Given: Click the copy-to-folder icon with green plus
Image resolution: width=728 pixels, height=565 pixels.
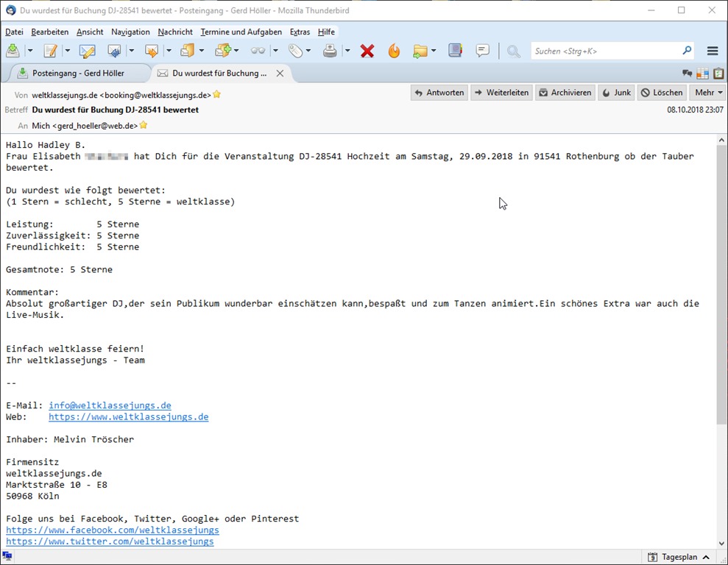Looking at the screenshot, I should (x=223, y=51).
